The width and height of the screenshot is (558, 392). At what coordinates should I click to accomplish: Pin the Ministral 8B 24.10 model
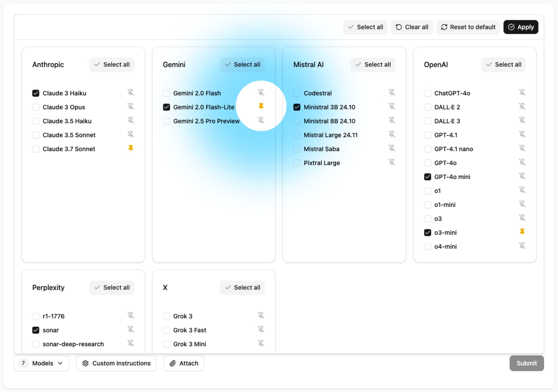coord(391,120)
